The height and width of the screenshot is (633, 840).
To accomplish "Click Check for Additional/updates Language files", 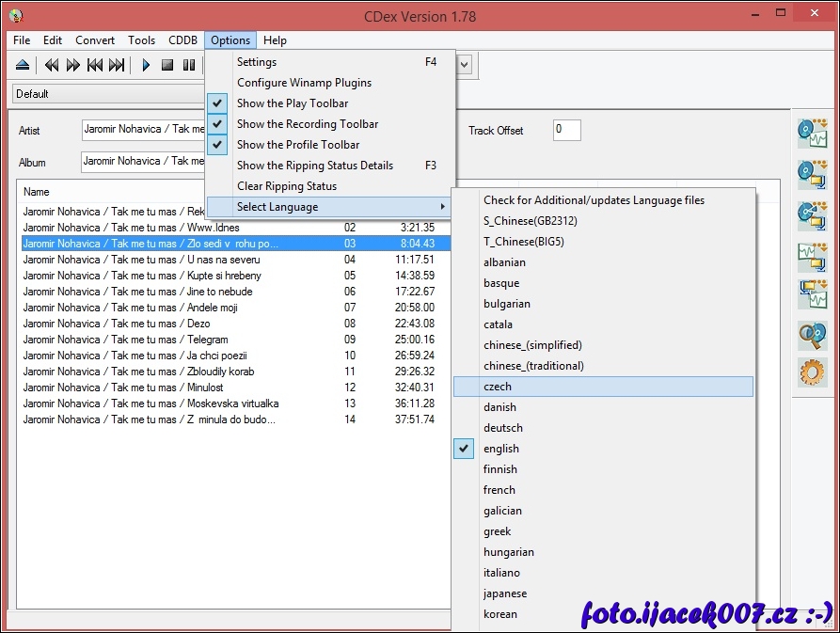I will click(x=594, y=200).
